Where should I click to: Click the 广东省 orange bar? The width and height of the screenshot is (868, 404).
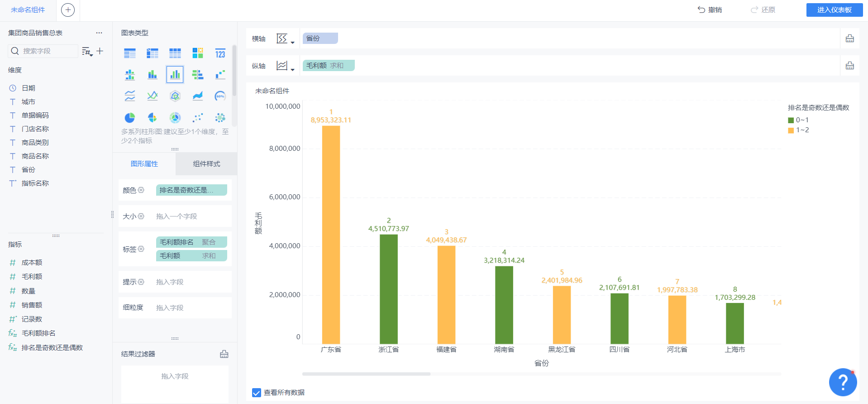click(x=331, y=235)
